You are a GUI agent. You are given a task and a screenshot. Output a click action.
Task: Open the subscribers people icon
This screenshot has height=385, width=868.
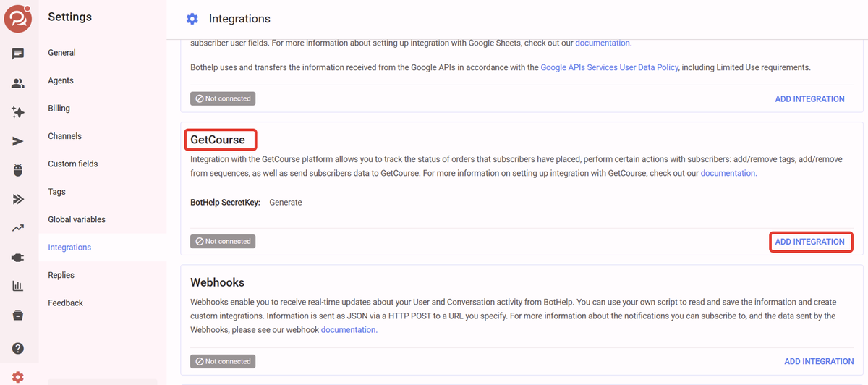[18, 83]
